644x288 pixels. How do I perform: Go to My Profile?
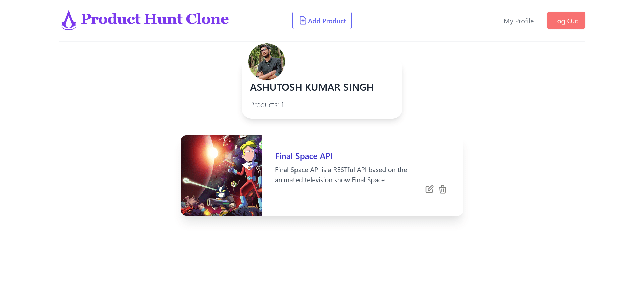pyautogui.click(x=519, y=21)
